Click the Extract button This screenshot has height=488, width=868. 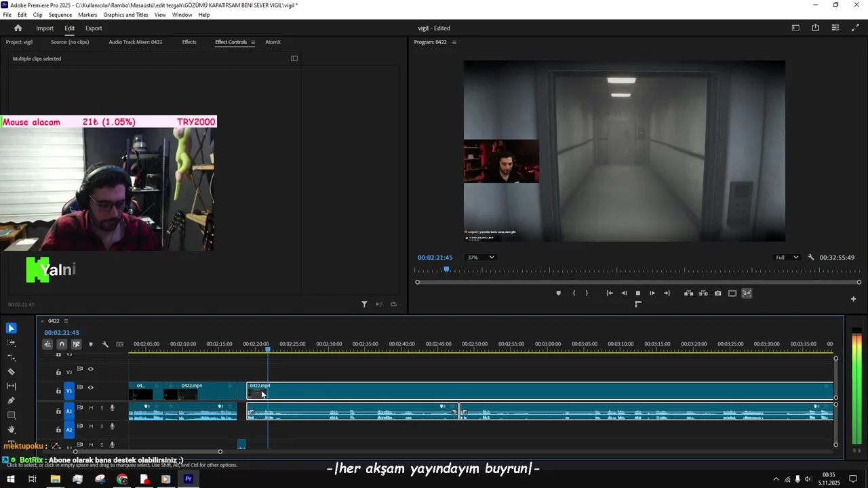pyautogui.click(x=703, y=293)
